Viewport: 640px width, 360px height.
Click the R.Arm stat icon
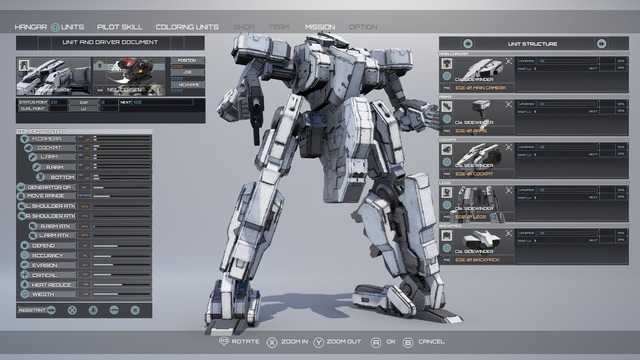click(36, 167)
